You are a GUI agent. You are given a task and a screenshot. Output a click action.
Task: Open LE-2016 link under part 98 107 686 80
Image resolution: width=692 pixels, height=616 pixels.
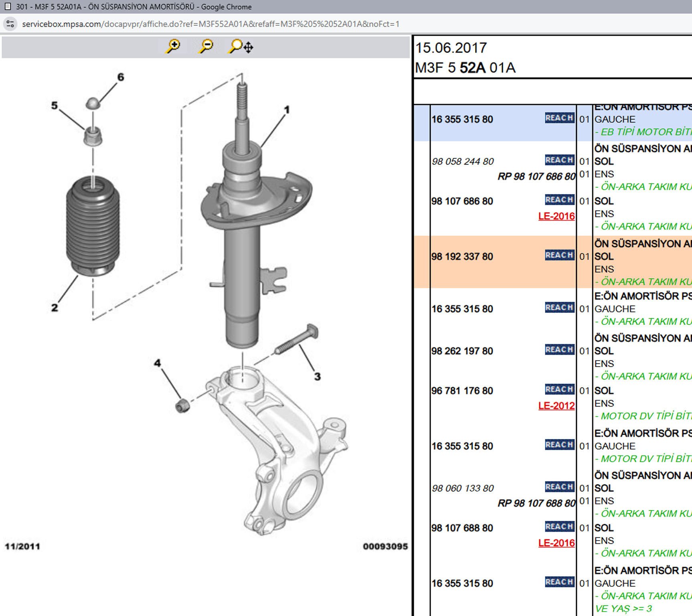pos(556,216)
